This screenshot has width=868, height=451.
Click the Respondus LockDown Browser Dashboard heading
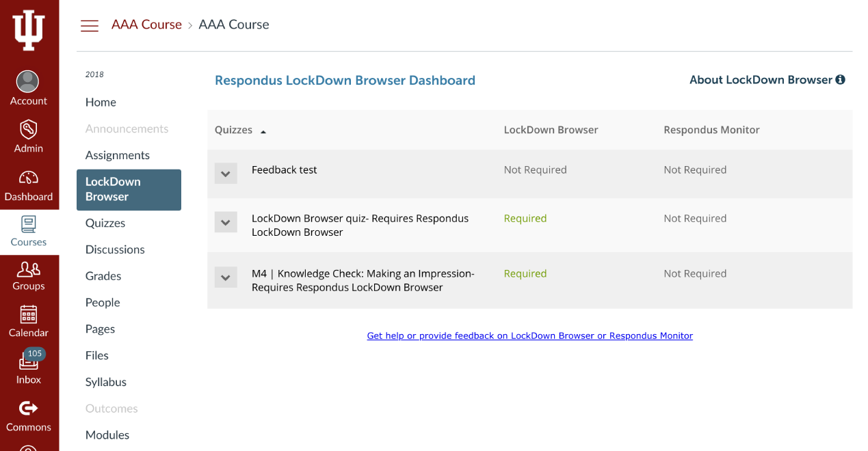pyautogui.click(x=345, y=81)
